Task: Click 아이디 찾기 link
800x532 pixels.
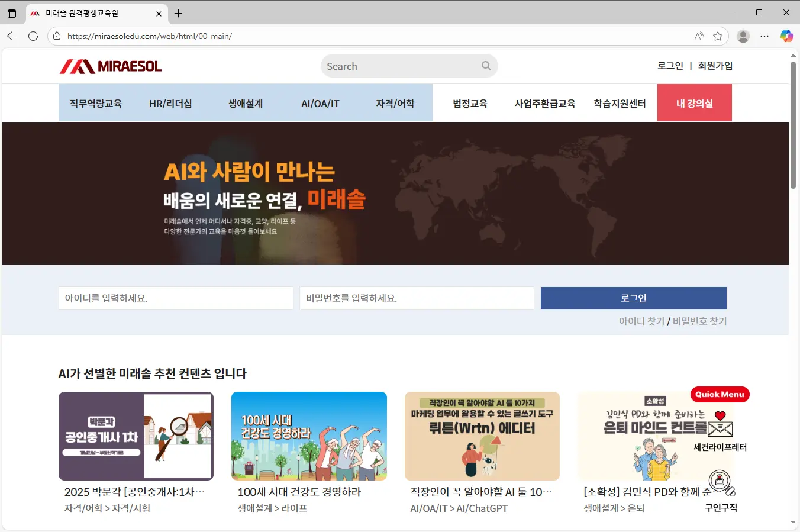Action: 641,321
